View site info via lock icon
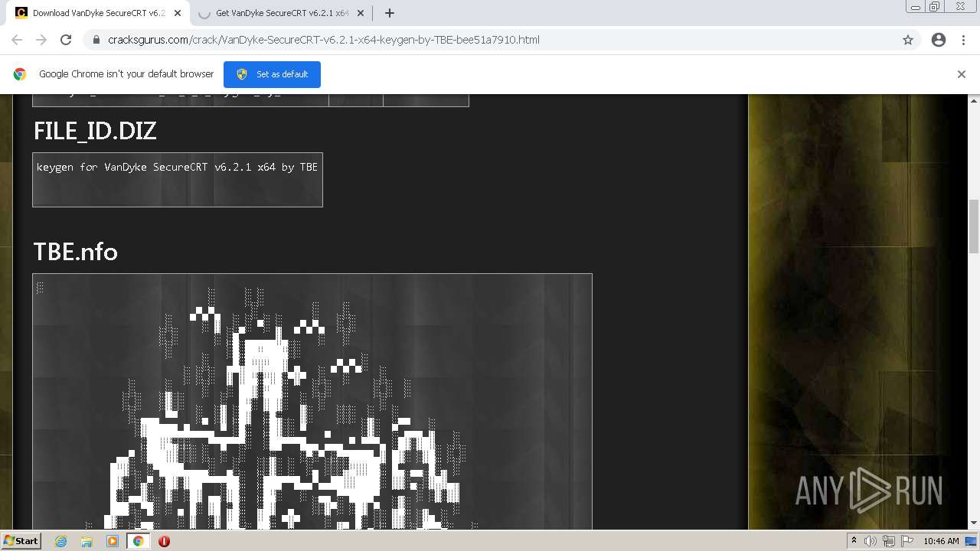Image resolution: width=980 pixels, height=551 pixels. (96, 40)
